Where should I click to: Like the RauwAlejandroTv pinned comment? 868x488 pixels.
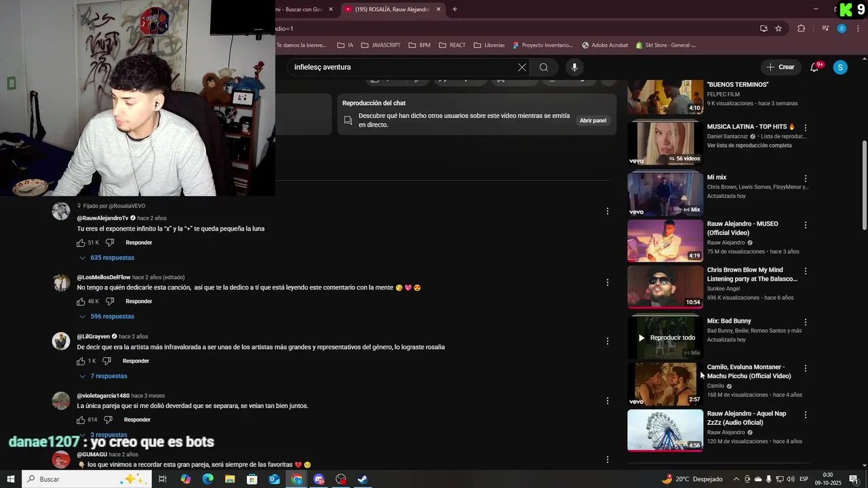coord(81,243)
